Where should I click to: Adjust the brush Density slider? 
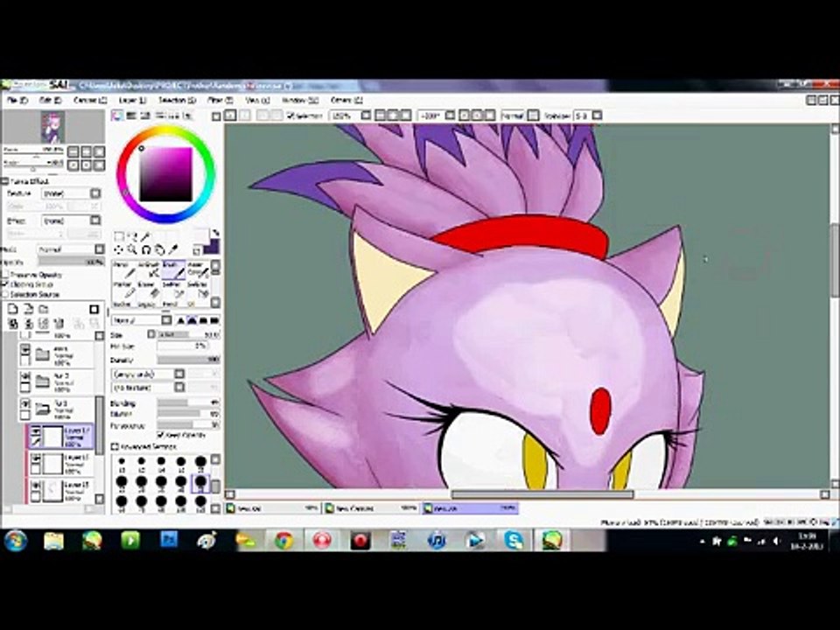coord(189,360)
